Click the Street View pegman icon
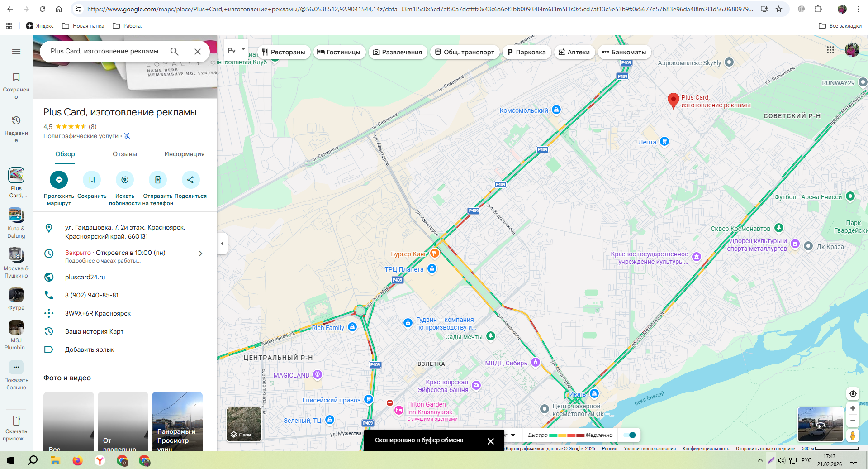This screenshot has width=868, height=469. 853,435
